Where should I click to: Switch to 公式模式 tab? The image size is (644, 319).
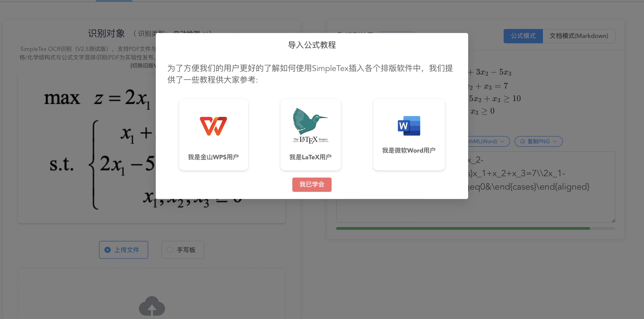[x=523, y=36]
